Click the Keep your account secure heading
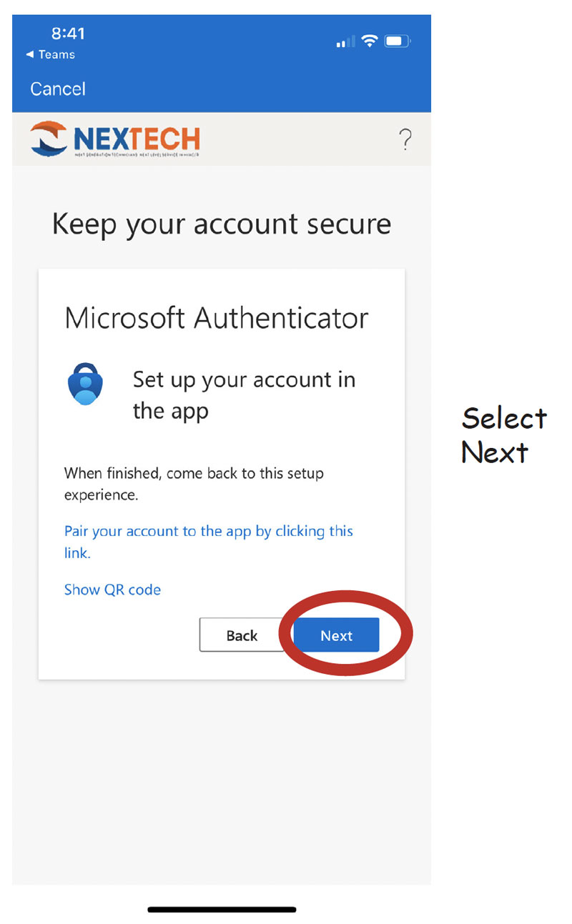Viewport: 572px width, 924px height. coord(222,224)
